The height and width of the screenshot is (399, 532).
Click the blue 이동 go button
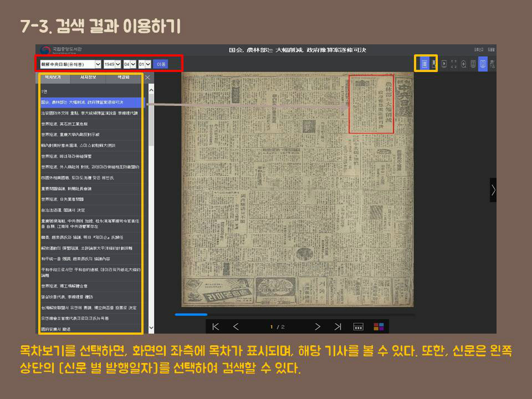click(x=161, y=64)
